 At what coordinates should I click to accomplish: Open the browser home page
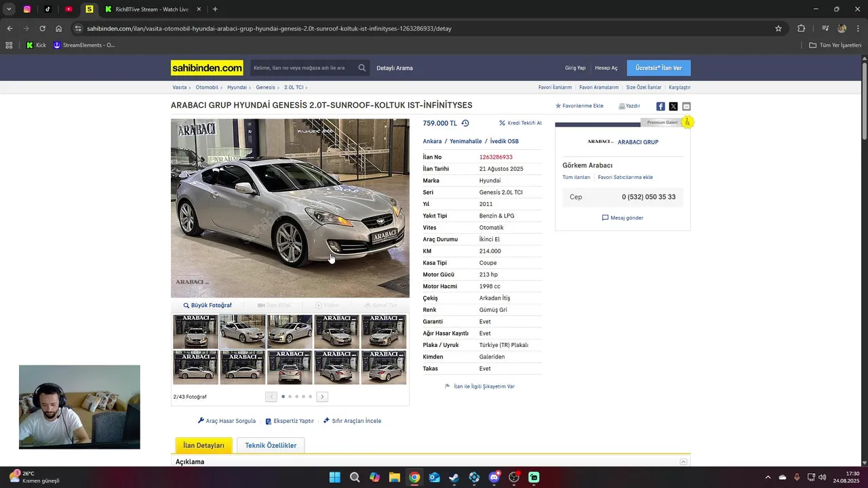(x=59, y=28)
